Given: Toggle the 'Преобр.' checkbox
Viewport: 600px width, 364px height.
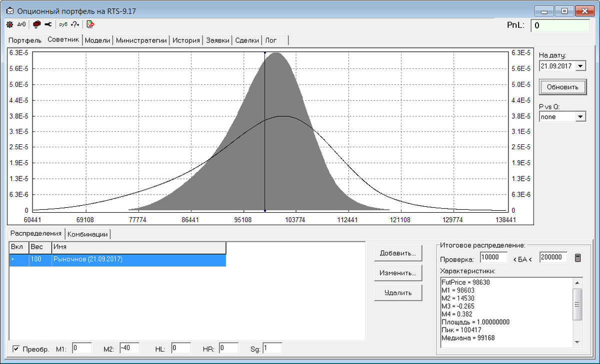Looking at the screenshot, I should click(16, 349).
